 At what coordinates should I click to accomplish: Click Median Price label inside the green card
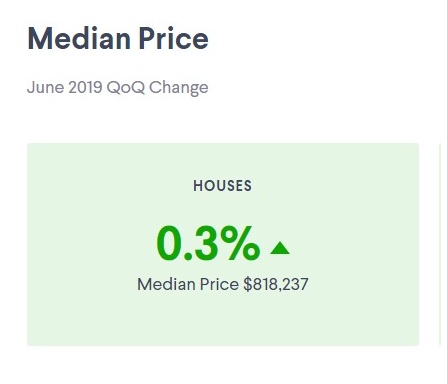[188, 284]
